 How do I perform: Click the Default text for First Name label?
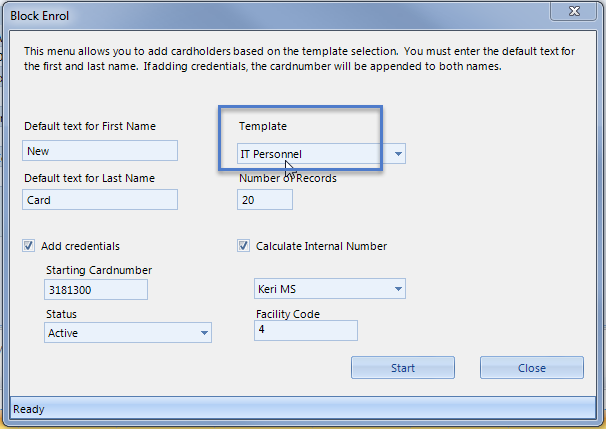point(90,126)
